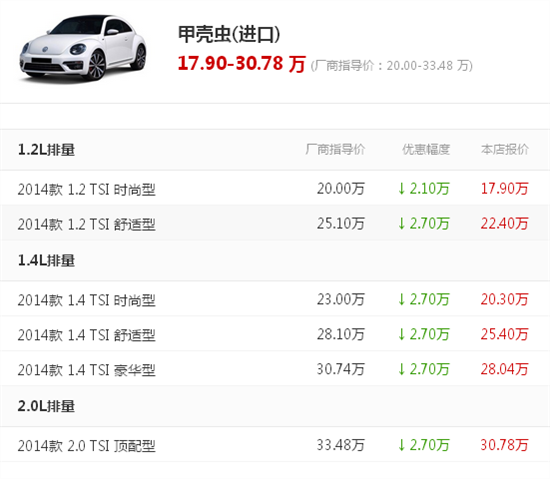Screen dimensions: 550x479
Task: Click the discount arrow in 1.2 舒适型 row
Action: [x=402, y=223]
